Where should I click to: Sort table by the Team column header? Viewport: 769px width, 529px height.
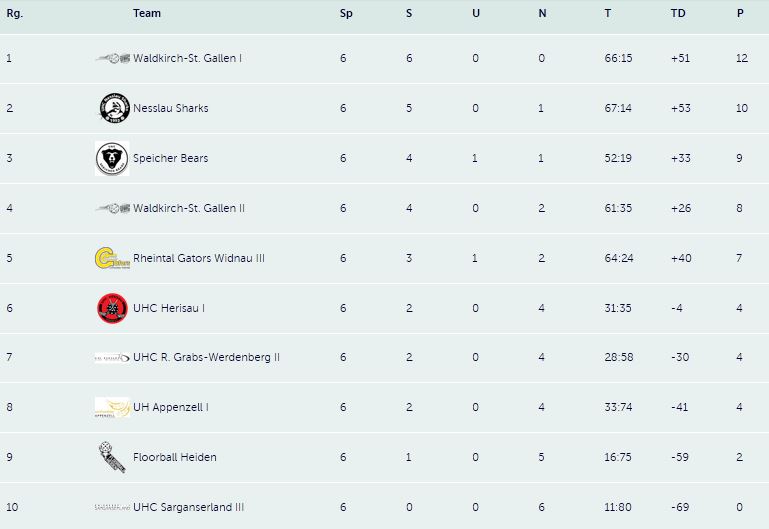pyautogui.click(x=147, y=13)
